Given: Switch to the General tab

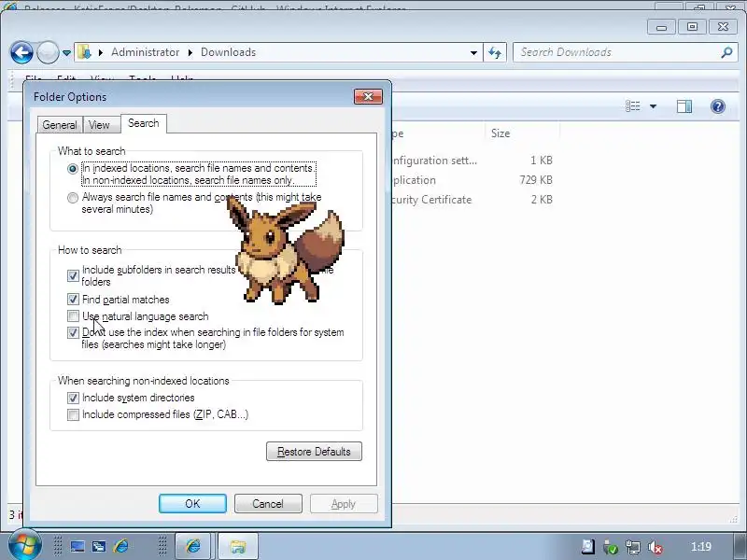Looking at the screenshot, I should tap(60, 125).
